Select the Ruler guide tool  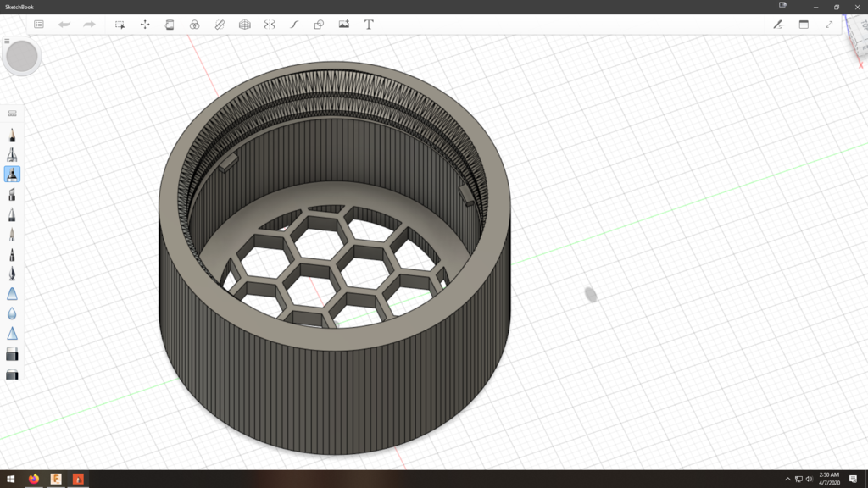[x=218, y=25]
